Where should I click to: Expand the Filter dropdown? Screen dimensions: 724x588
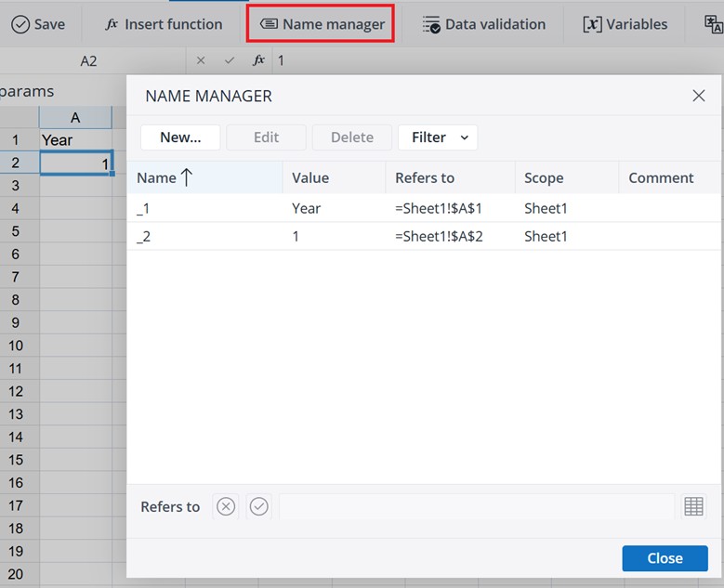[x=438, y=137]
